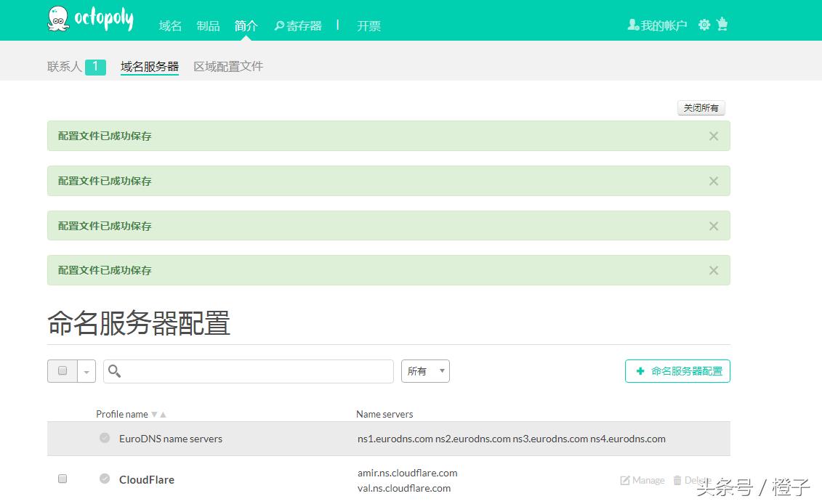The height and width of the screenshot is (504, 822).
Task: Open the 所有 filter dropdown
Action: click(x=424, y=370)
